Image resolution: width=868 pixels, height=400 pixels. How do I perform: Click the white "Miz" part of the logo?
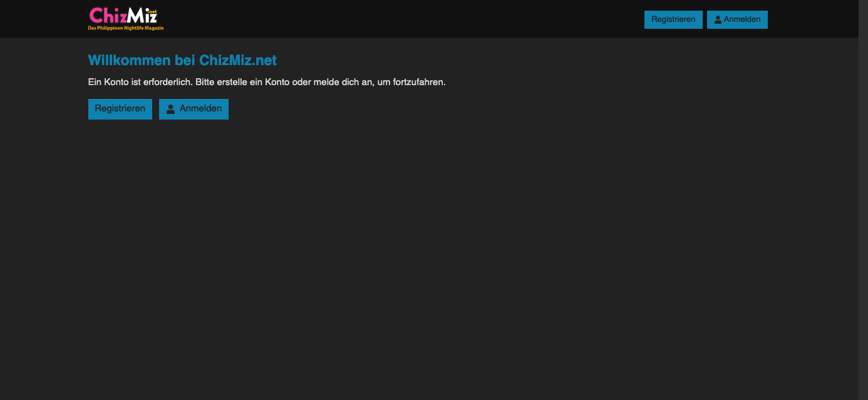(x=140, y=16)
